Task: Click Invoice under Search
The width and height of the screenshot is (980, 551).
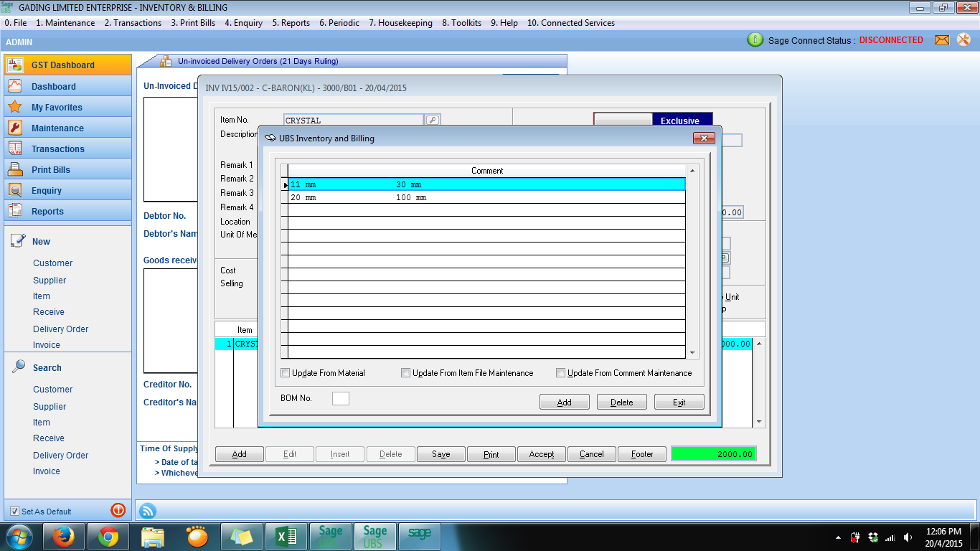Action: coord(47,471)
